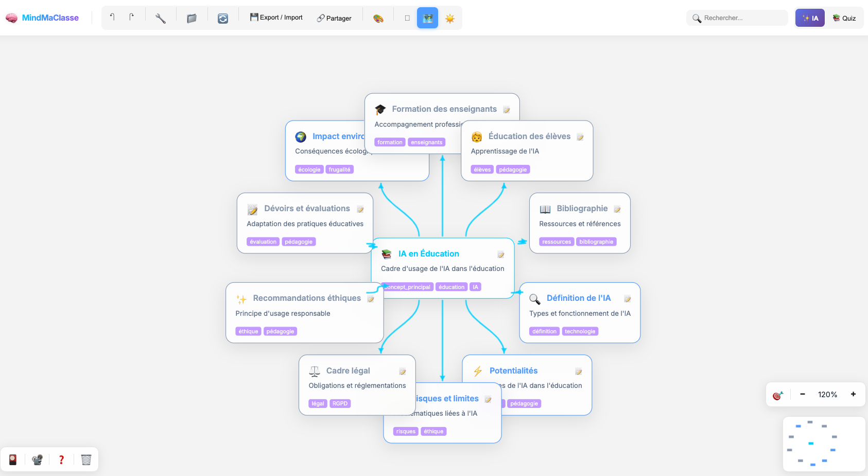Click the target recenter view icon
Image resolution: width=868 pixels, height=476 pixels.
tap(778, 395)
